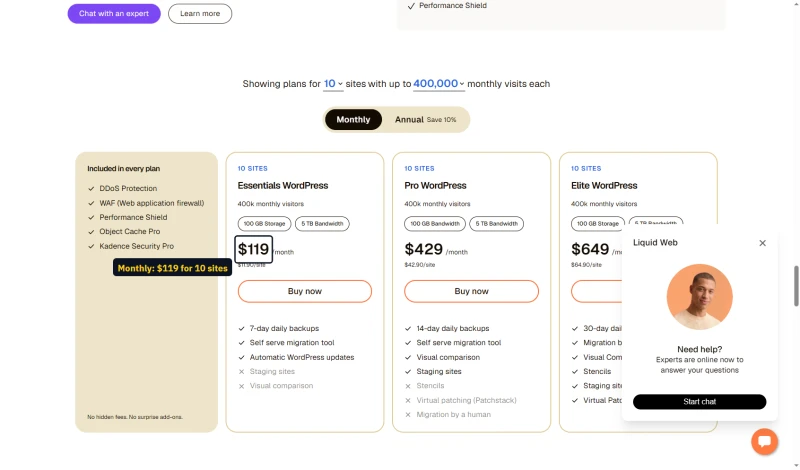
Task: Buy now for Pro WordPress plan
Action: tap(471, 291)
